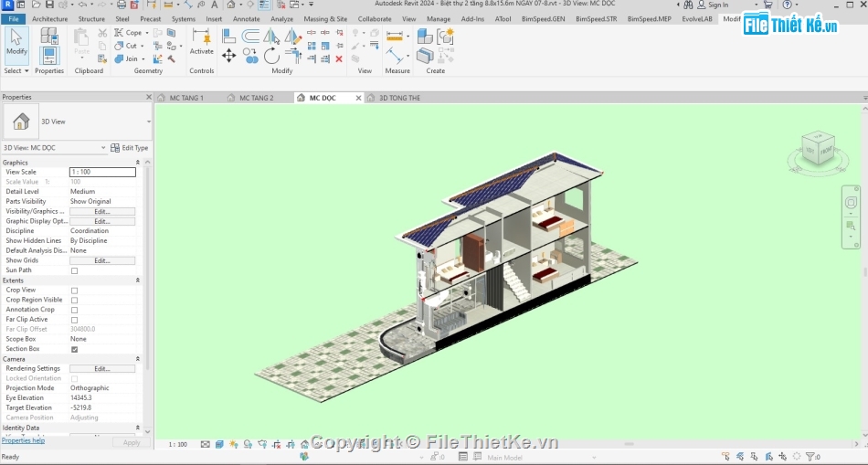868x465 pixels.
Task: Open the Structure ribbon tab
Action: 91,19
